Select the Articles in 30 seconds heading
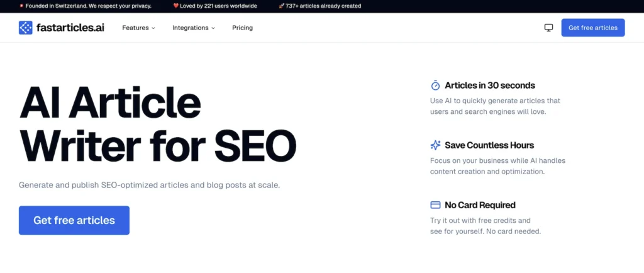The width and height of the screenshot is (644, 273). click(x=489, y=86)
